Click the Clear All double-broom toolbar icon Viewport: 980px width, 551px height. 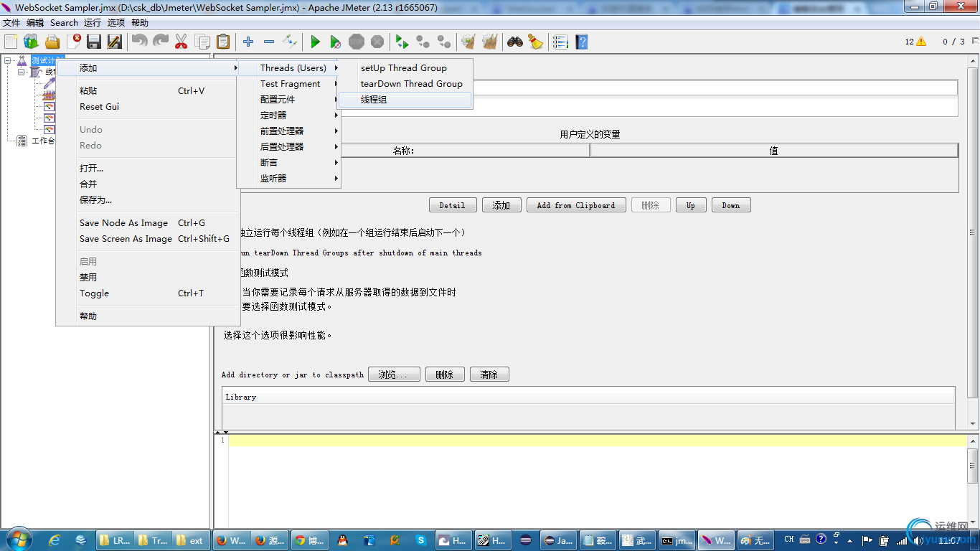pyautogui.click(x=490, y=42)
